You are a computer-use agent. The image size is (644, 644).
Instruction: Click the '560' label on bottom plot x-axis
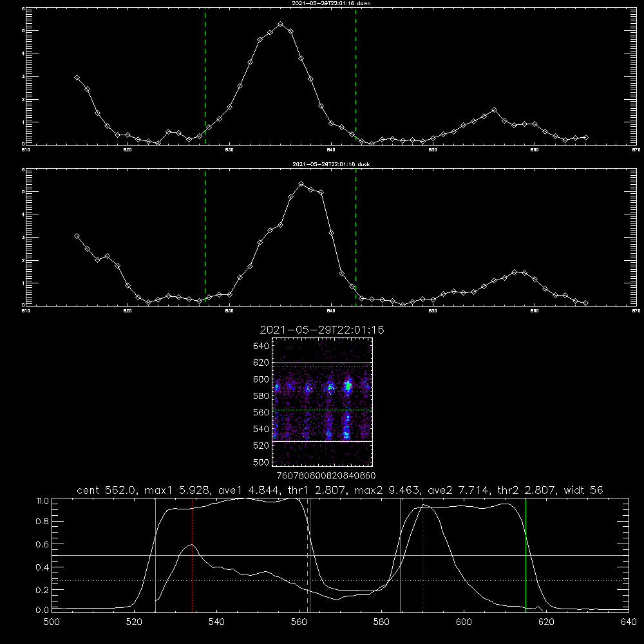299,622
